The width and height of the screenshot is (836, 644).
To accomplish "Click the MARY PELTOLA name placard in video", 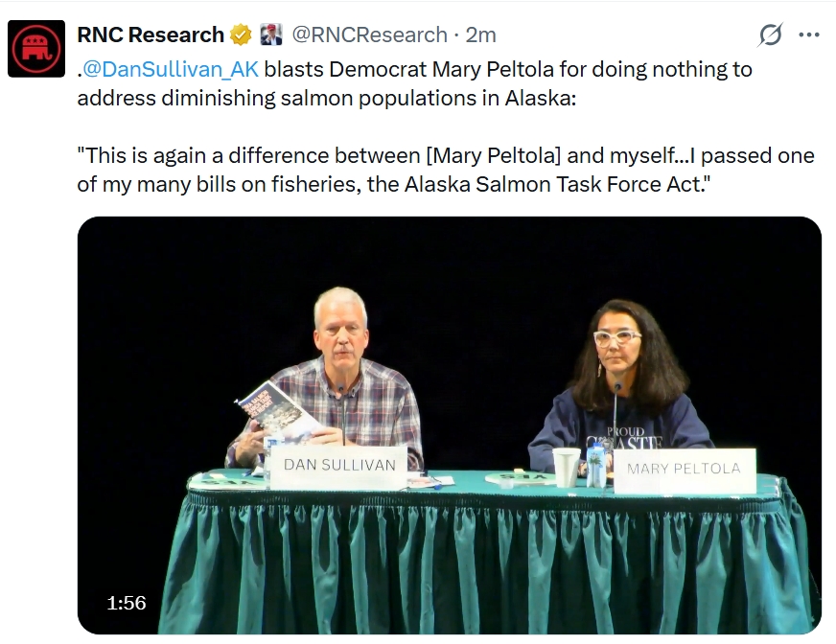I will pos(685,471).
